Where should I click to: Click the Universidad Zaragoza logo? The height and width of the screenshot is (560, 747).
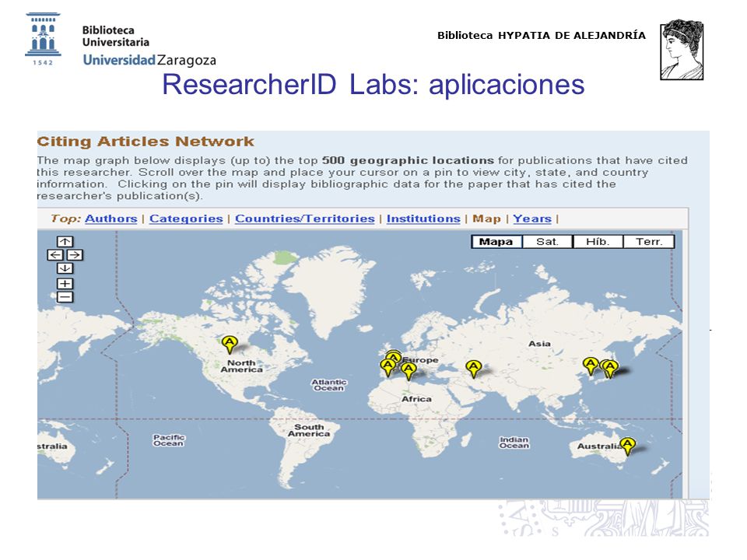[x=121, y=40]
